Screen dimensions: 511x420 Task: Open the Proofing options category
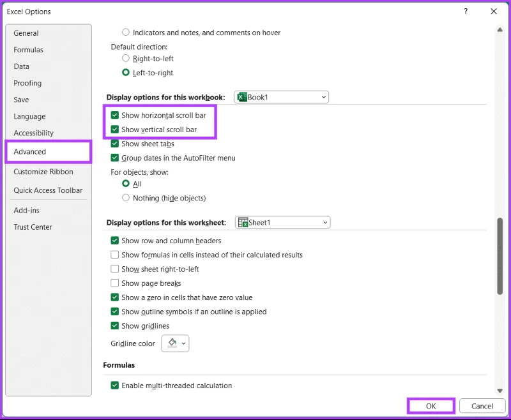pyautogui.click(x=27, y=83)
